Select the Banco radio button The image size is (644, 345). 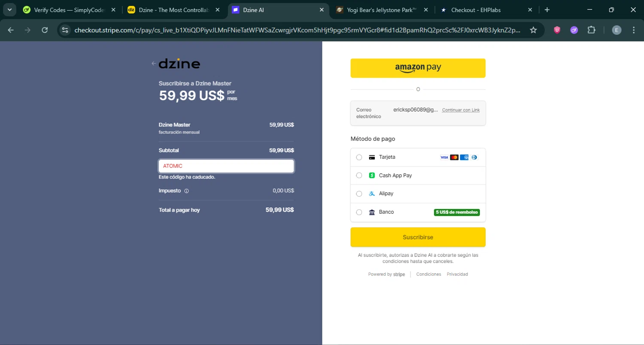pyautogui.click(x=359, y=212)
